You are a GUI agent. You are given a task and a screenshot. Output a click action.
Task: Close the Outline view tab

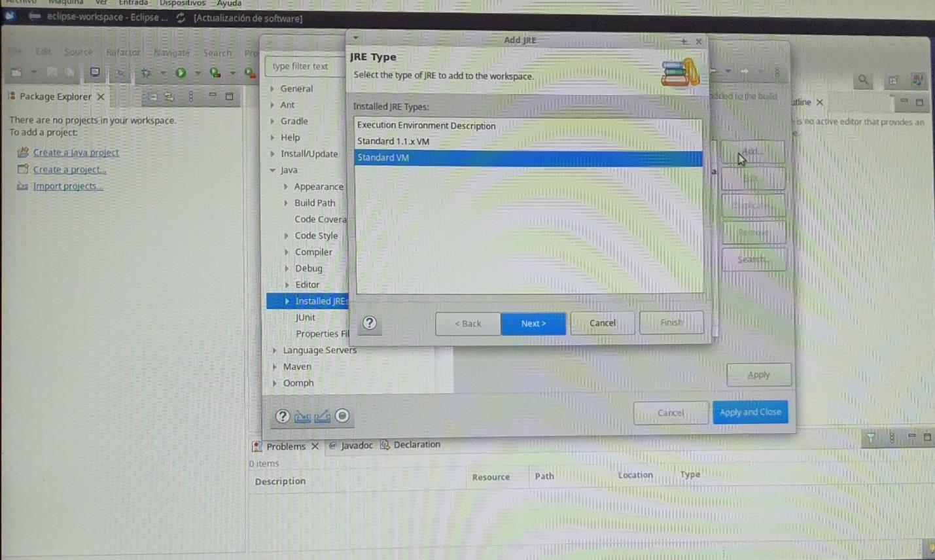point(820,102)
